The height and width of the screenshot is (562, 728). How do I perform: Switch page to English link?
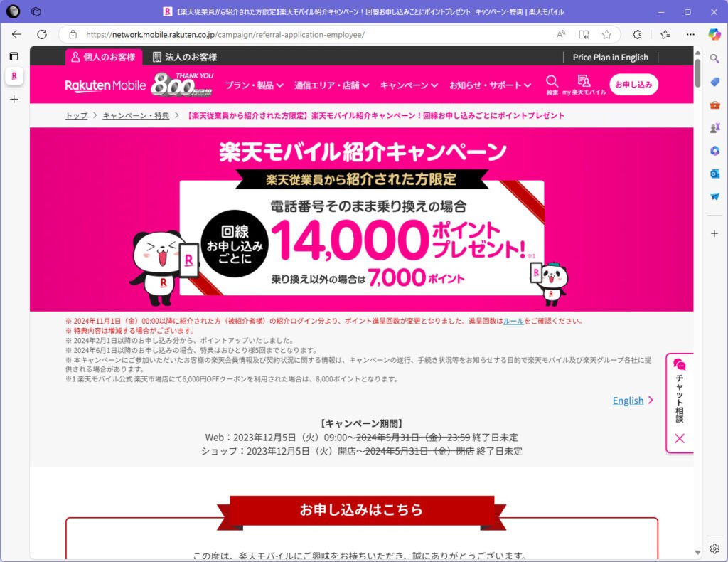(628, 401)
